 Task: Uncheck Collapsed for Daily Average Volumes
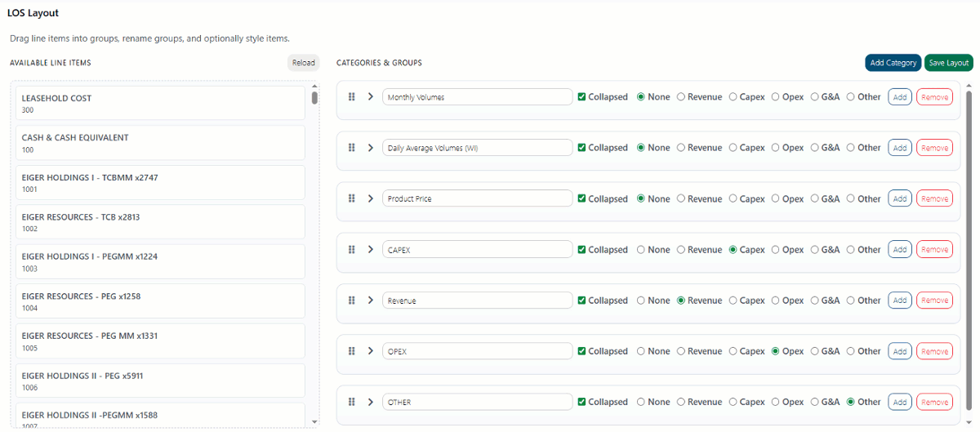[581, 148]
